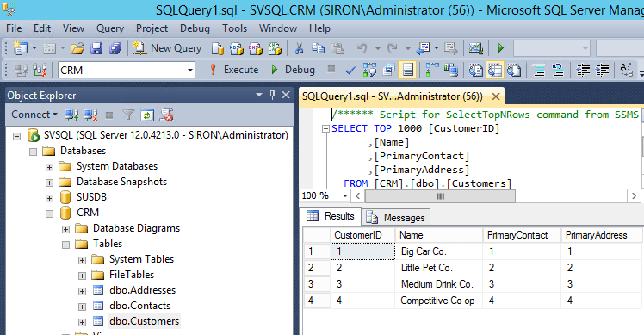
Task: Open the CRM database dropdown
Action: 189,71
